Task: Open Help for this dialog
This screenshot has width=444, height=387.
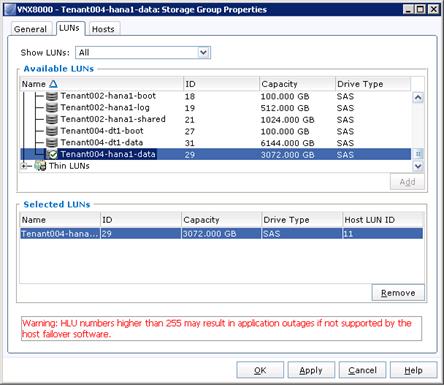Action: [x=413, y=370]
